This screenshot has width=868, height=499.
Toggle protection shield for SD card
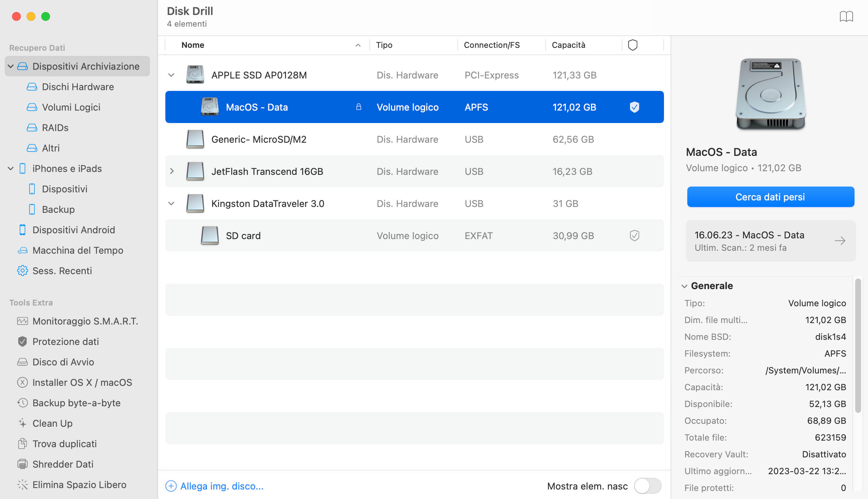tap(635, 235)
